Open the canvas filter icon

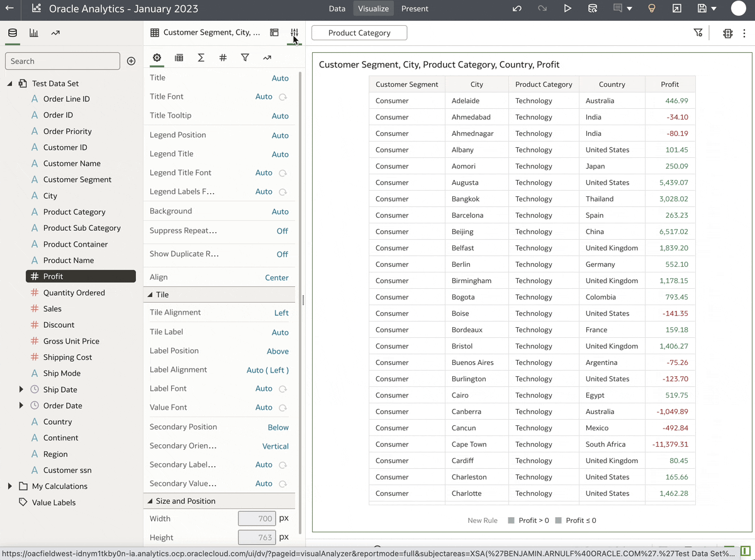698,33
